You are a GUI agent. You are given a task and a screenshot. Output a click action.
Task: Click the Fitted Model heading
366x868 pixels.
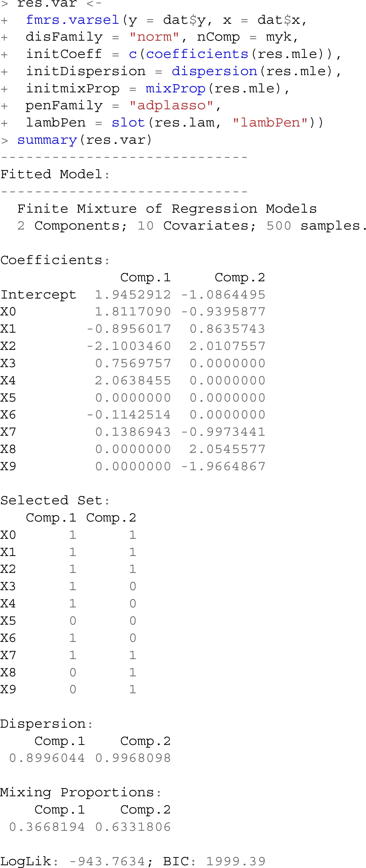pos(55,174)
